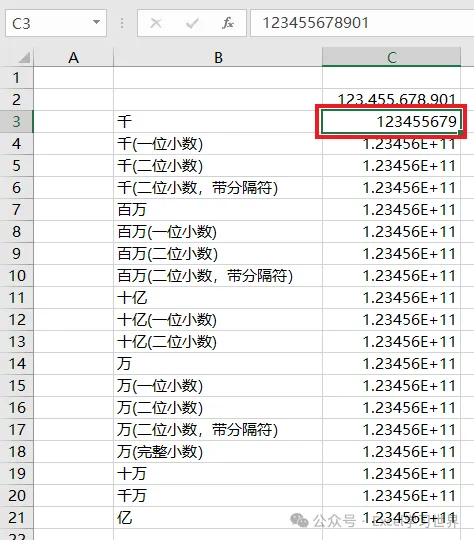
Task: Click empty cell B2
Action: [218, 100]
